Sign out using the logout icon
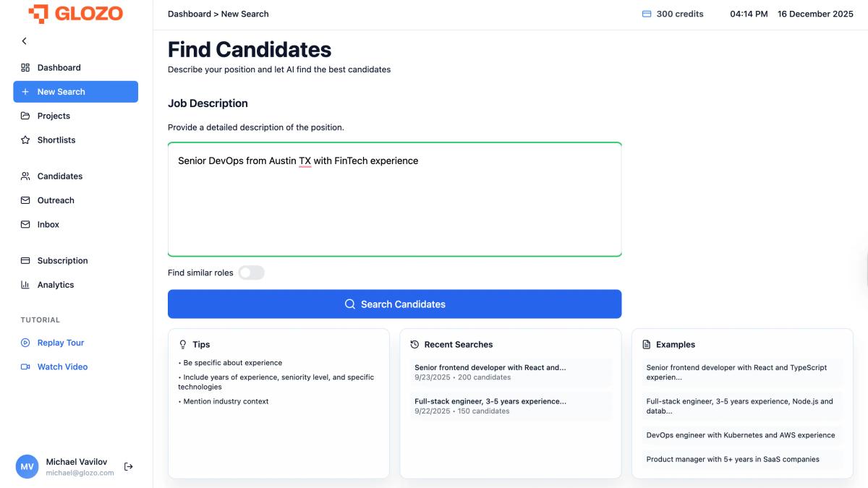Screen dimensions: 868x488 (x=128, y=466)
